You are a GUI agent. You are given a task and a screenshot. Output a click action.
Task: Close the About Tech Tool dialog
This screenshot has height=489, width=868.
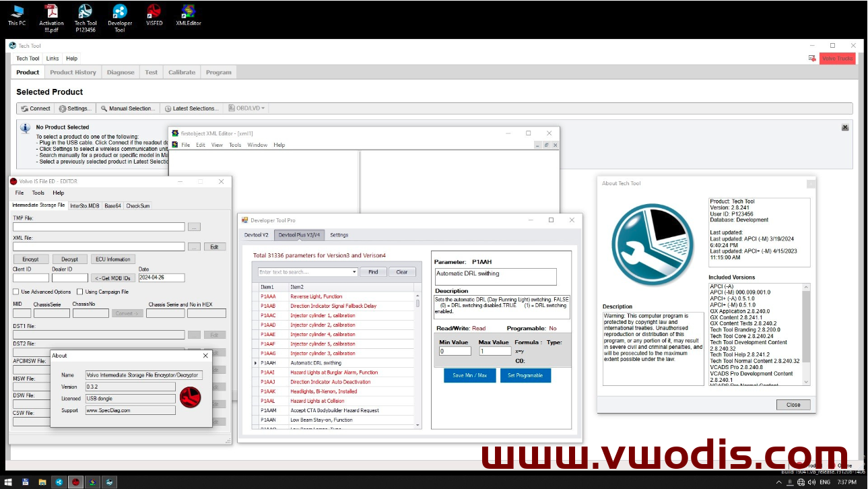pyautogui.click(x=793, y=405)
